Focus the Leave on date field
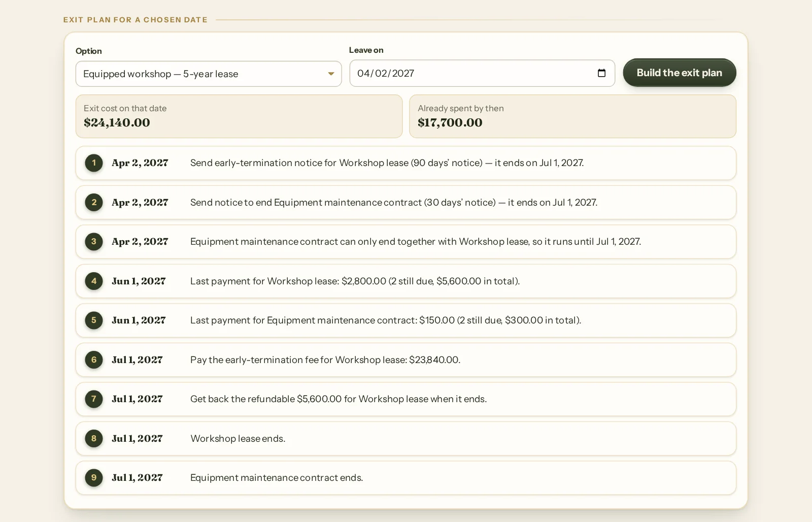This screenshot has width=812, height=522. pos(482,73)
